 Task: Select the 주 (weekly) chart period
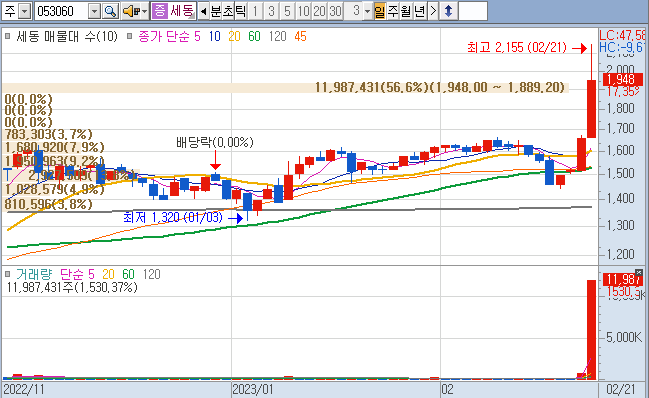(x=393, y=11)
